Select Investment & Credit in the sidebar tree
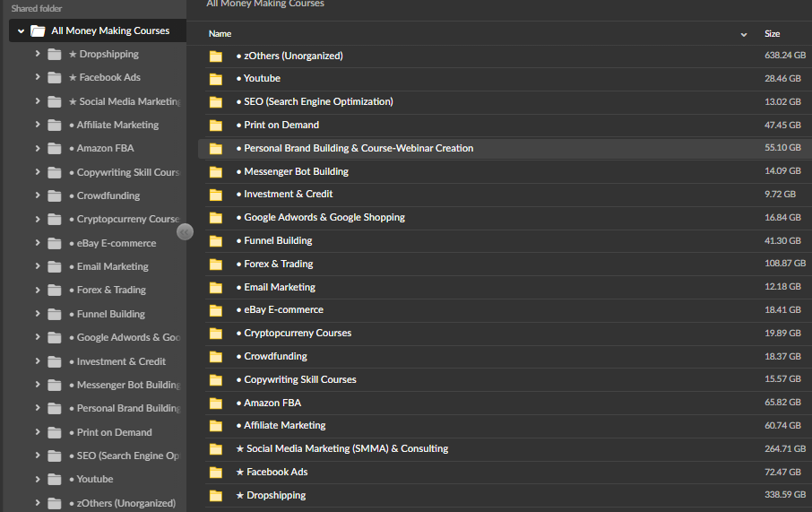Viewport: 812px width, 512px height. pos(121,361)
